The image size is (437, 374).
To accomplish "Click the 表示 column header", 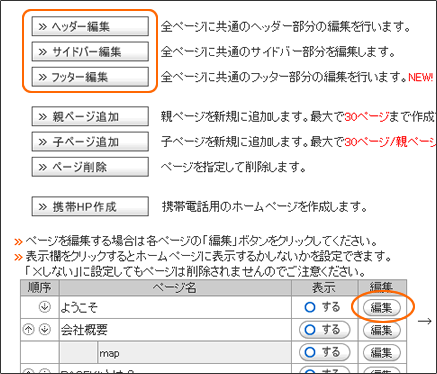I will pos(325,288).
